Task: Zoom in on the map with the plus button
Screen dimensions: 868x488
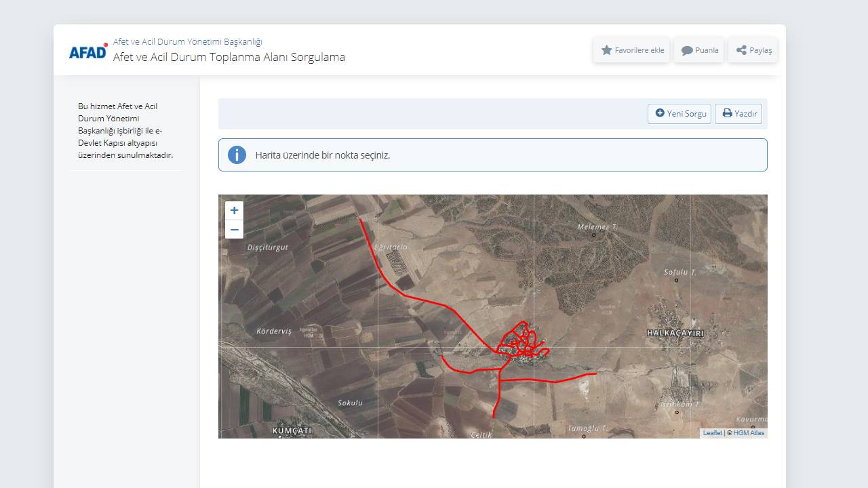Action: 234,211
